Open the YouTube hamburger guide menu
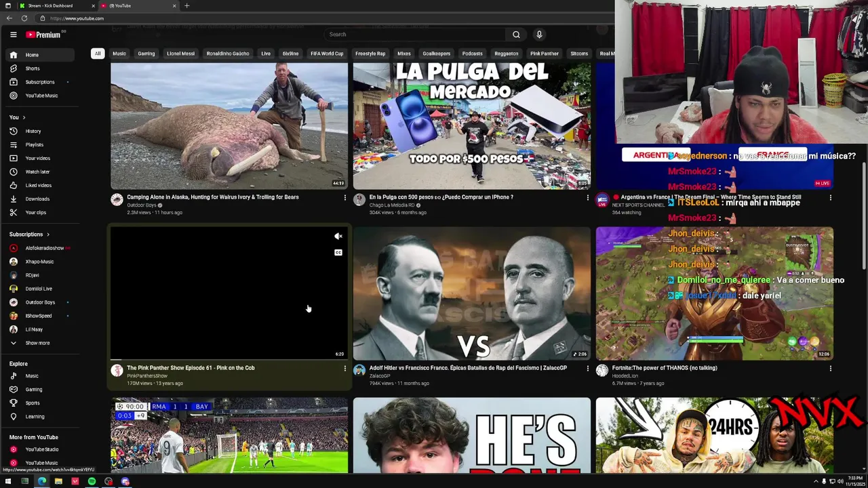This screenshot has width=868, height=488. point(13,35)
